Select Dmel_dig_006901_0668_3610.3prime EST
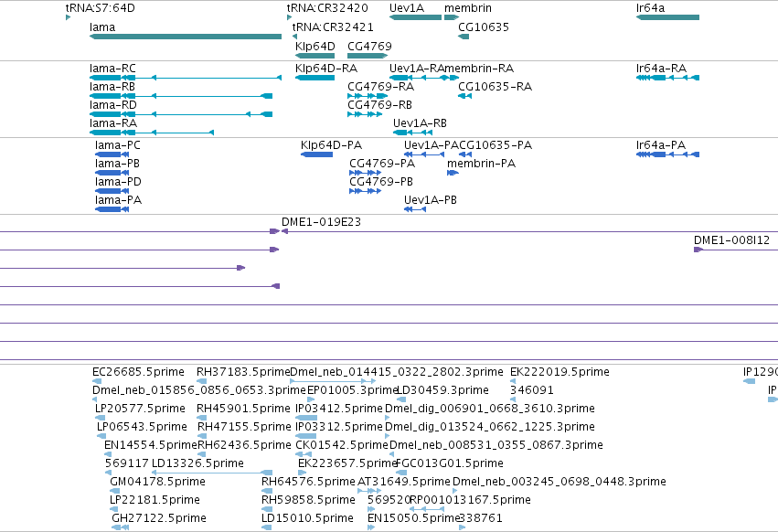This screenshot has width=778, height=532. coord(490,409)
